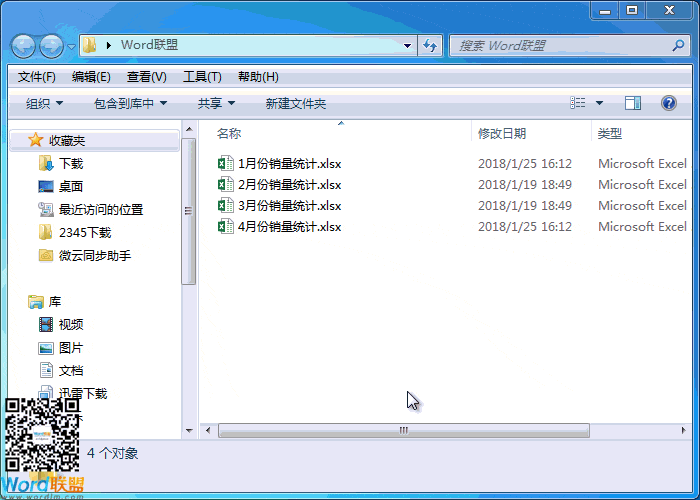Select 库 in navigation pane
Screen dimensions: 700x500
pyautogui.click(x=55, y=302)
